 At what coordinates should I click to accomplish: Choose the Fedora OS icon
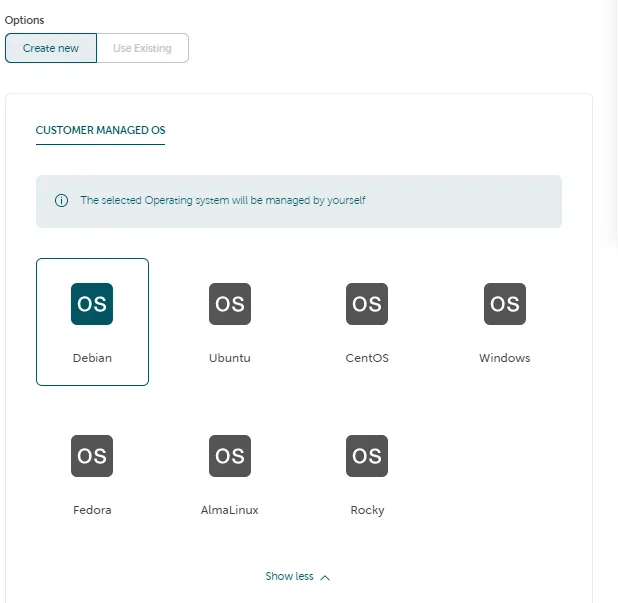[x=92, y=456]
